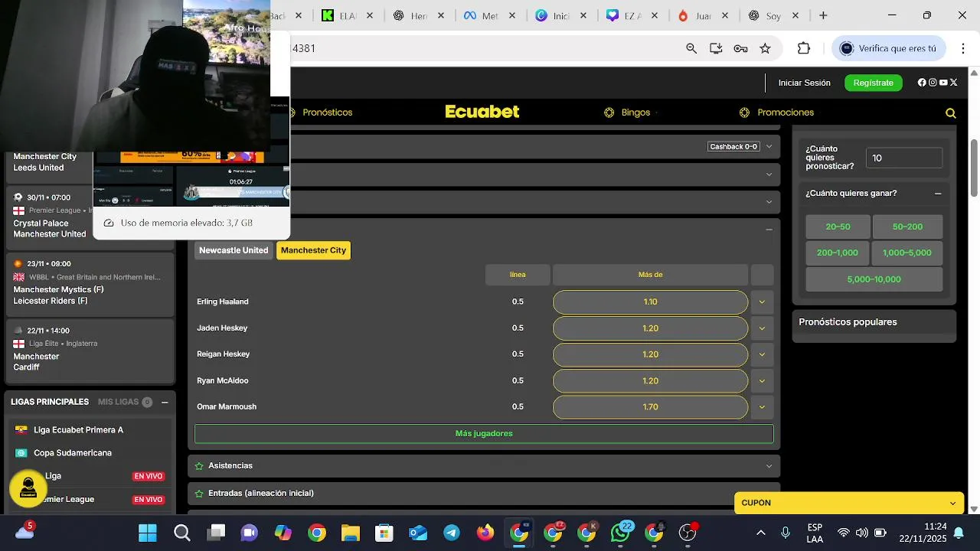Click the install app icon in address bar

(x=716, y=48)
